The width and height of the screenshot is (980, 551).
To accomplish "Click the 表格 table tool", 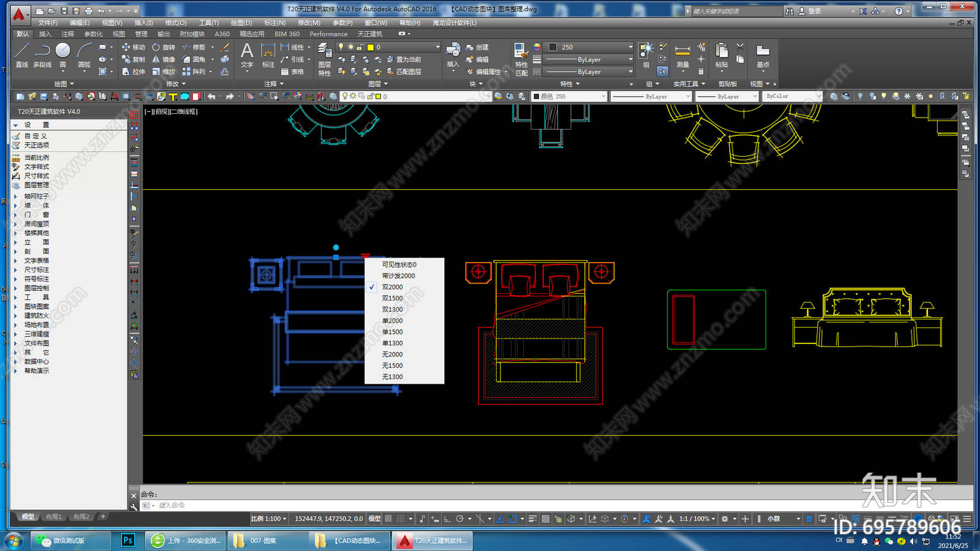I will click(x=292, y=72).
